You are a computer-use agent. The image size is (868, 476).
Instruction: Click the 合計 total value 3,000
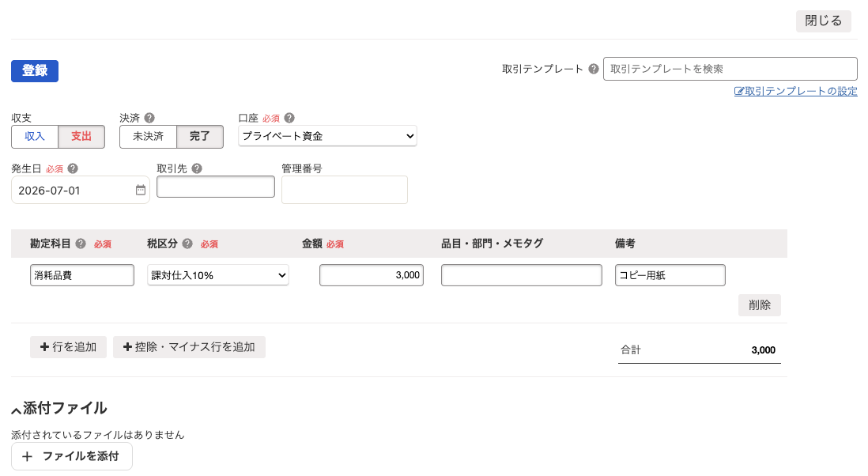763,349
